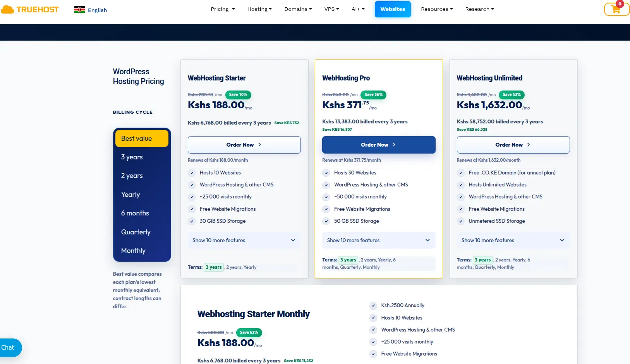
Task: Order the WebHosting Starter plan
Action: 244,145
